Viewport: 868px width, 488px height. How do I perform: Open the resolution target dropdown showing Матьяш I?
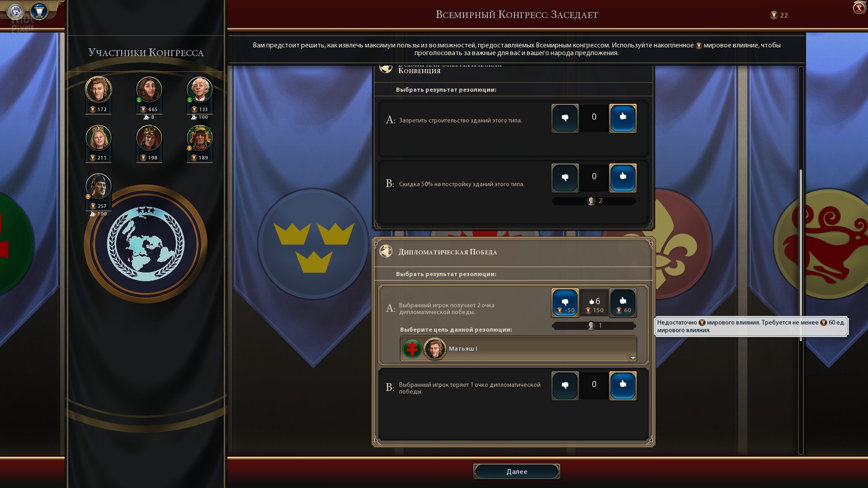coord(518,348)
